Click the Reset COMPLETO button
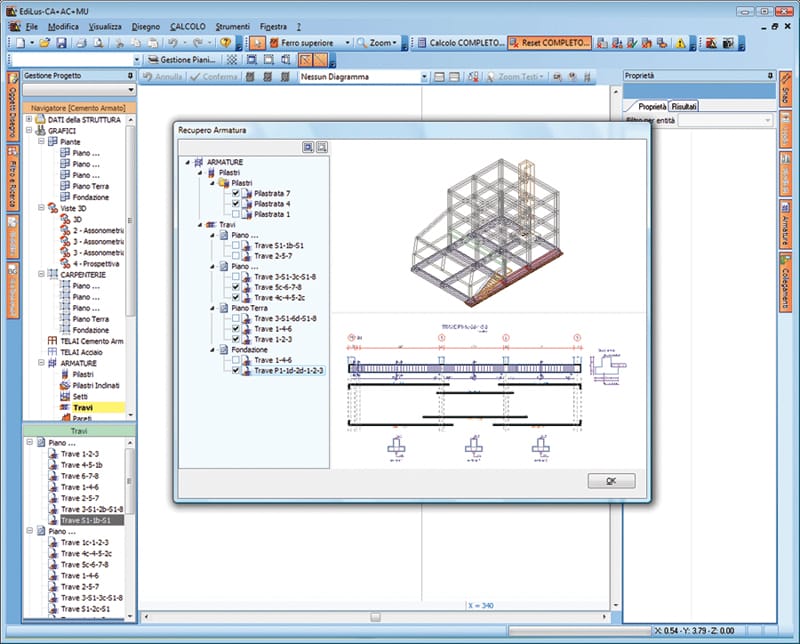This screenshot has width=800, height=644. tap(549, 44)
